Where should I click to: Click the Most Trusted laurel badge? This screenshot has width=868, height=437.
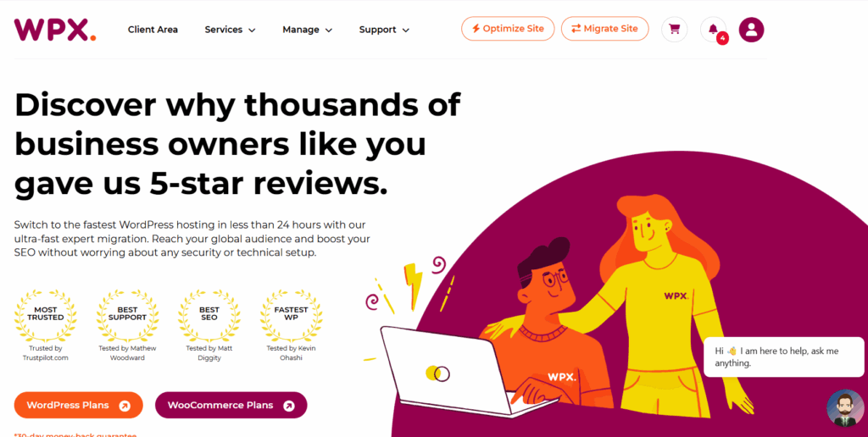click(46, 315)
